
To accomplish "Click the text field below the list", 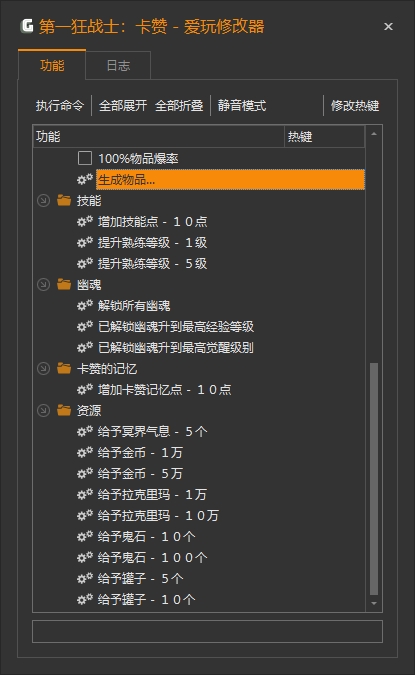I will tap(207, 632).
